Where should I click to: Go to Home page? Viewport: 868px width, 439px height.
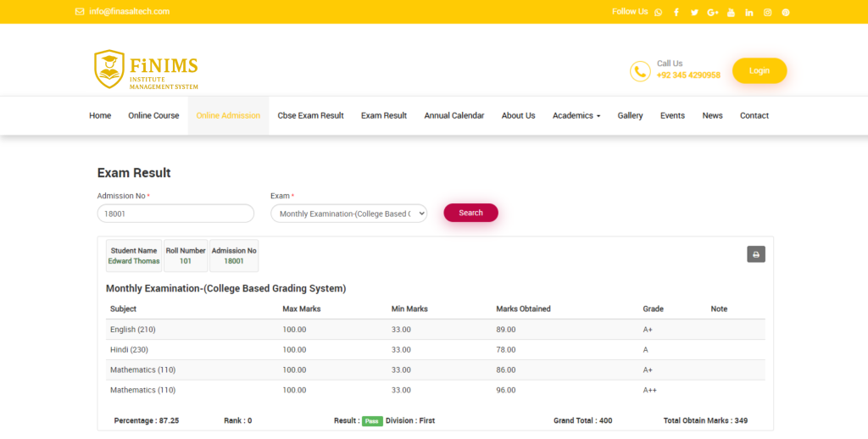point(100,116)
